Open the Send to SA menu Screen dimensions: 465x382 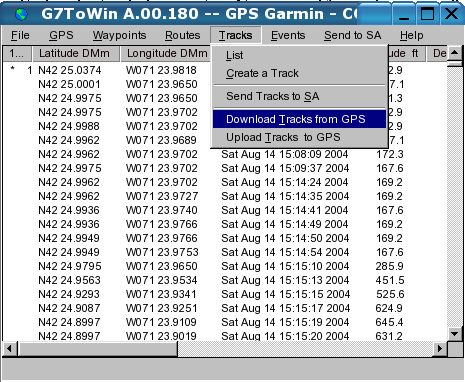click(x=353, y=35)
